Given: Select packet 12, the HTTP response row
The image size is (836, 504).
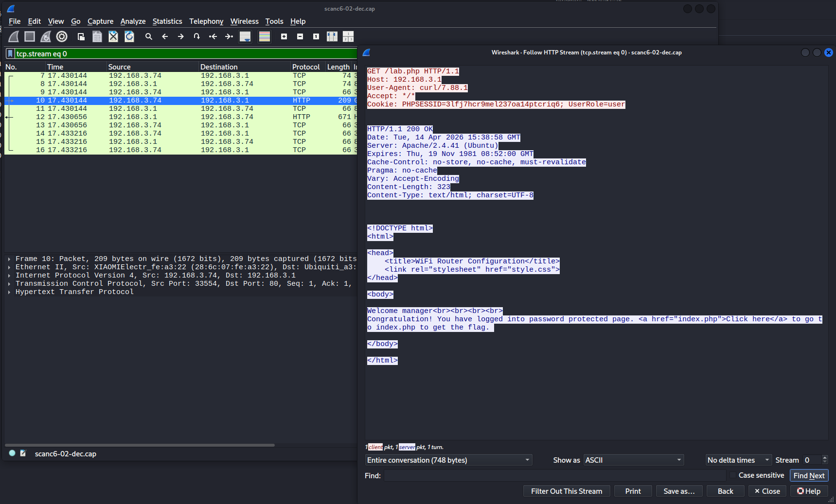Looking at the screenshot, I should pos(180,117).
